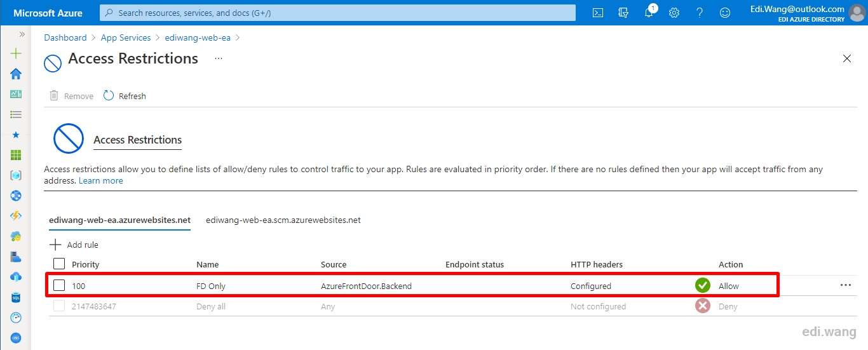Click the Action column header
Screen dimensions: 868x350
point(731,264)
